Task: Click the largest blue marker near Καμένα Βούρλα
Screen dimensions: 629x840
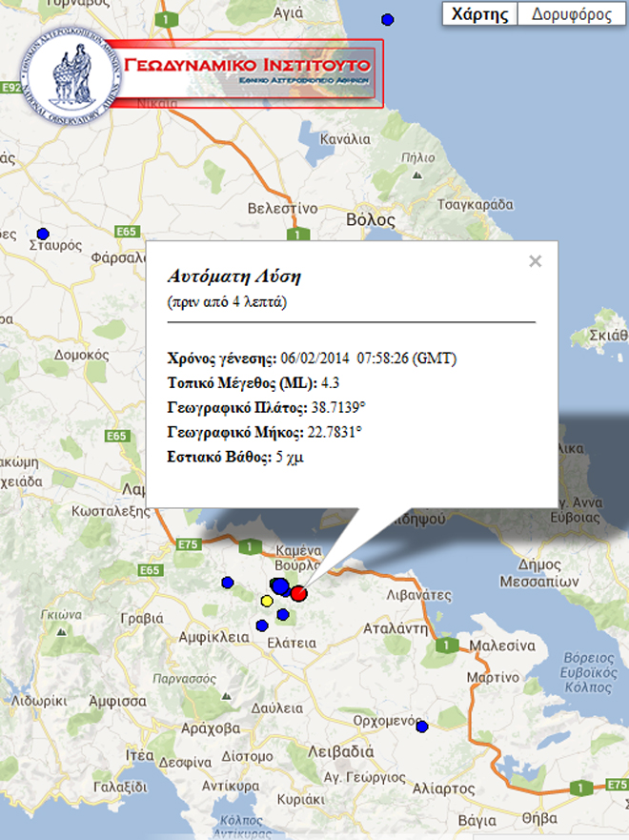Action: (x=281, y=586)
